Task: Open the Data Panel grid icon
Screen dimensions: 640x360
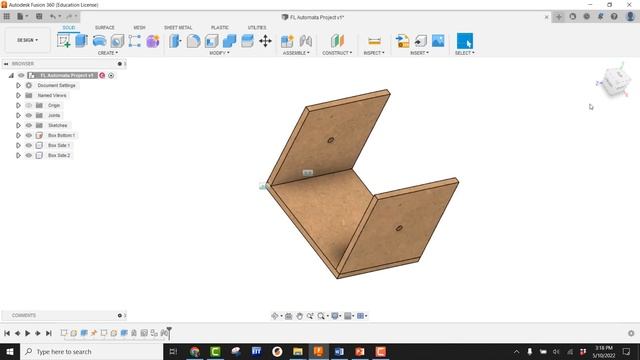Action: (x=7, y=17)
